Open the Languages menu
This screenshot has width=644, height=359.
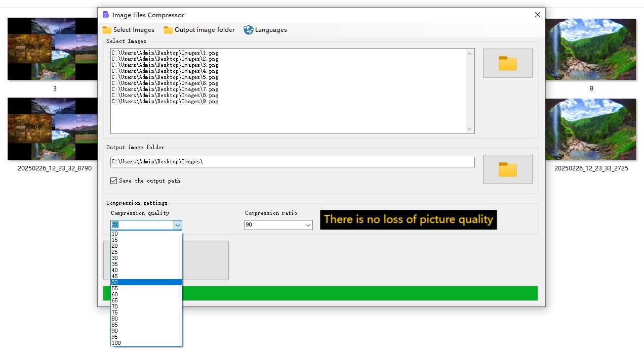point(265,30)
